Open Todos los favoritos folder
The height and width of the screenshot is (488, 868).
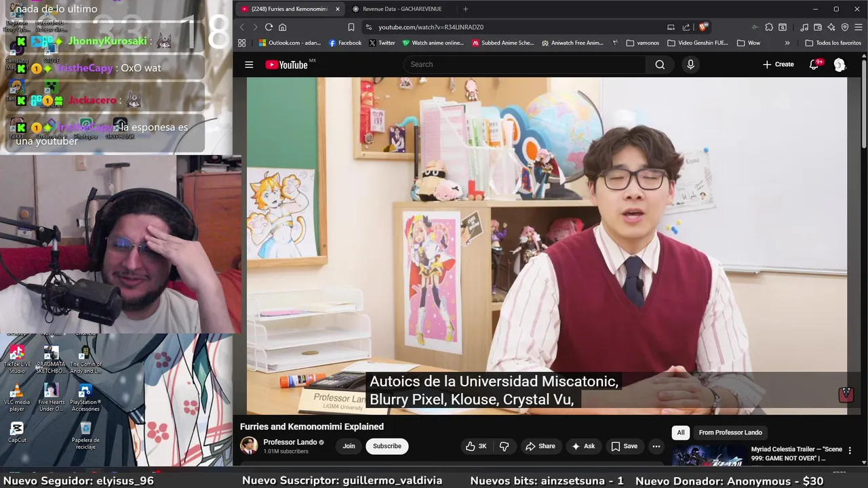pos(833,43)
